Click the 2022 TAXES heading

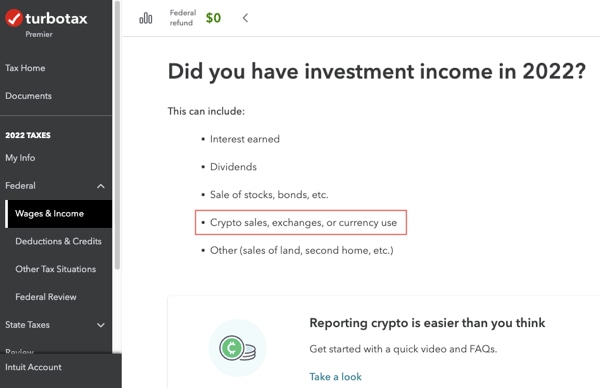(28, 135)
